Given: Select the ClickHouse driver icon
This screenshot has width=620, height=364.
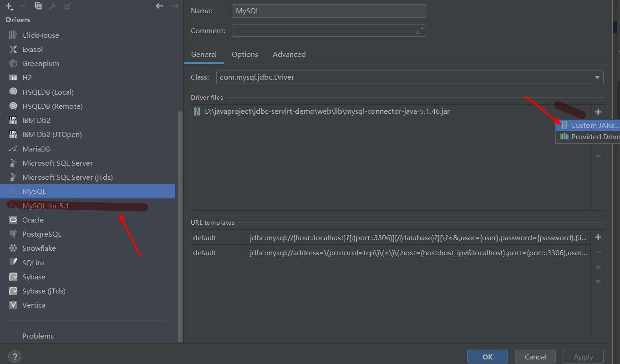Looking at the screenshot, I should (x=13, y=35).
